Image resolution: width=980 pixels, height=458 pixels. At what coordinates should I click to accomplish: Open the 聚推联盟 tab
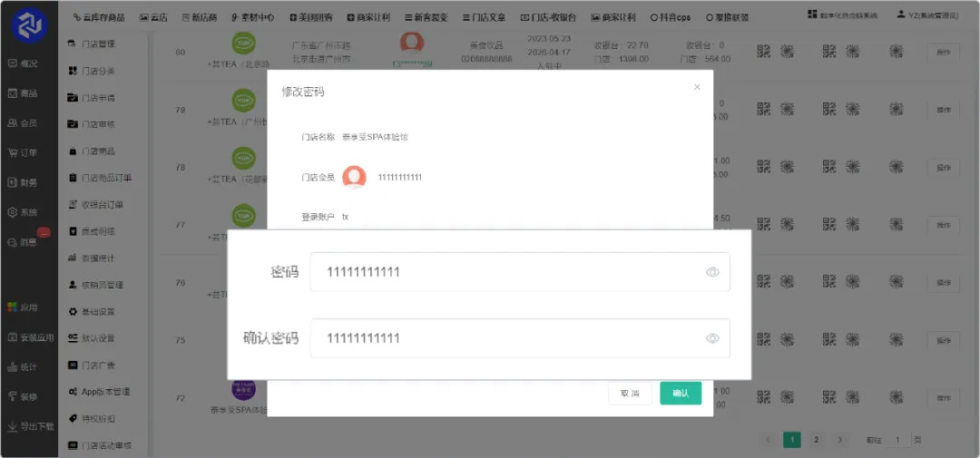coord(727,17)
